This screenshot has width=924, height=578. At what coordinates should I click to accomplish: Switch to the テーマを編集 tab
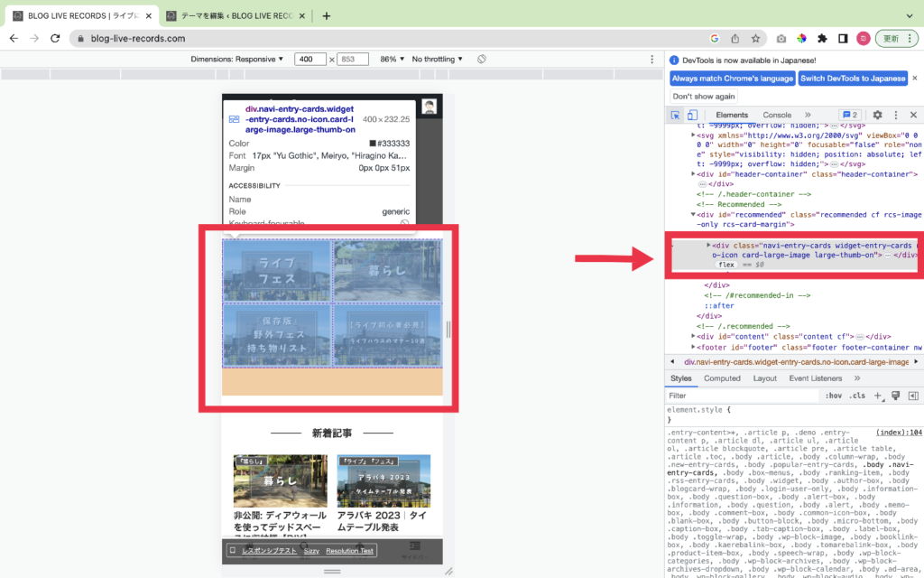236,16
